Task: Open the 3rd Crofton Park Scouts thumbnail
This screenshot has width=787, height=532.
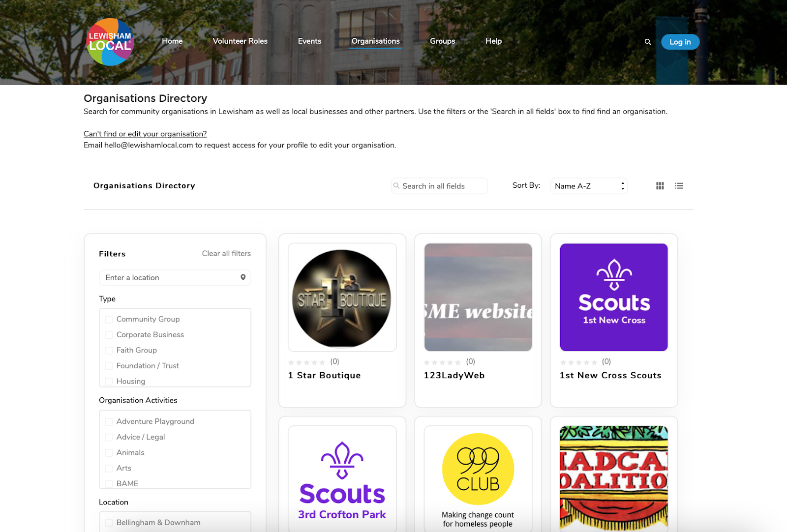Action: tap(342, 479)
